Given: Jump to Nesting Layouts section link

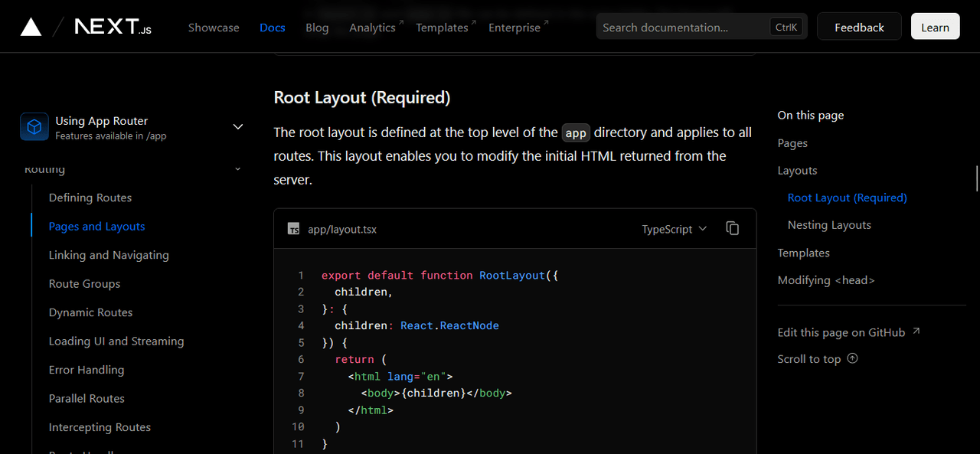Looking at the screenshot, I should [829, 225].
